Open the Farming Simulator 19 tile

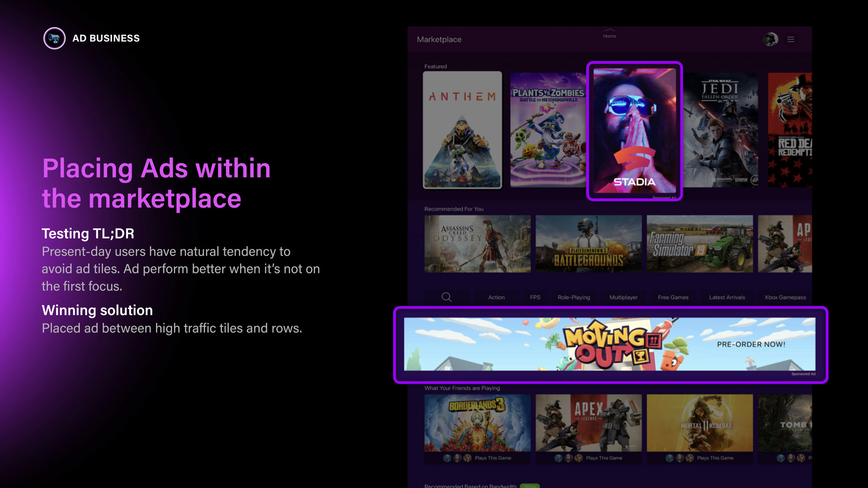[700, 244]
